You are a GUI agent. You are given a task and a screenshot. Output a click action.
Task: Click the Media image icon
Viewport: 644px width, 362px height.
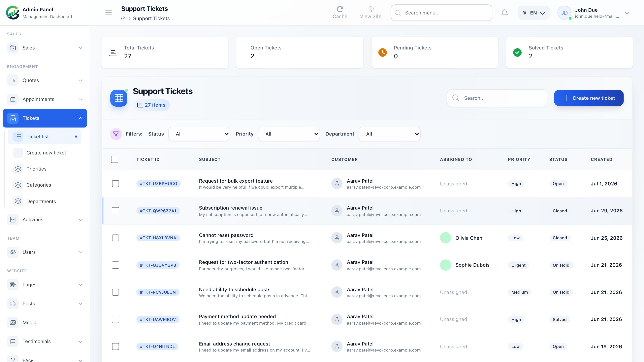13,323
